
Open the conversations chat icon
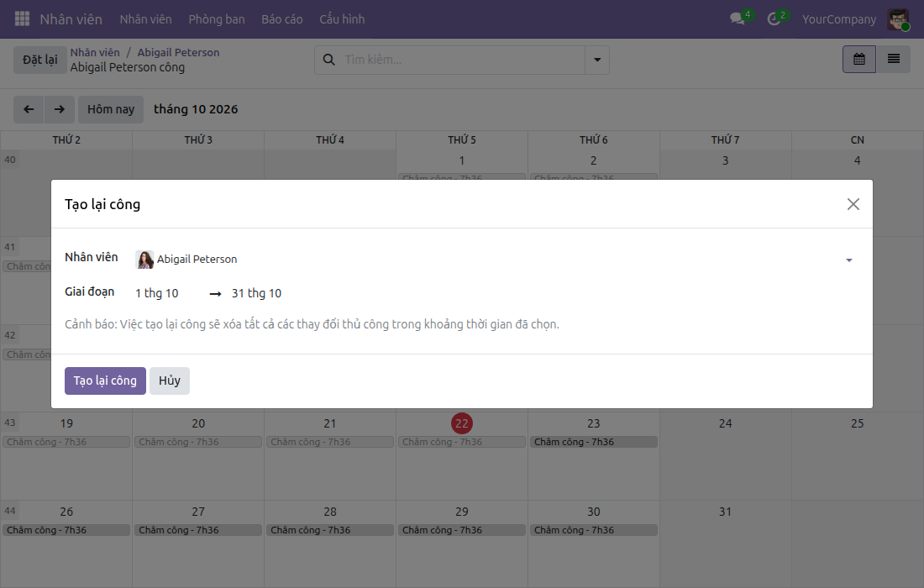pyautogui.click(x=738, y=18)
